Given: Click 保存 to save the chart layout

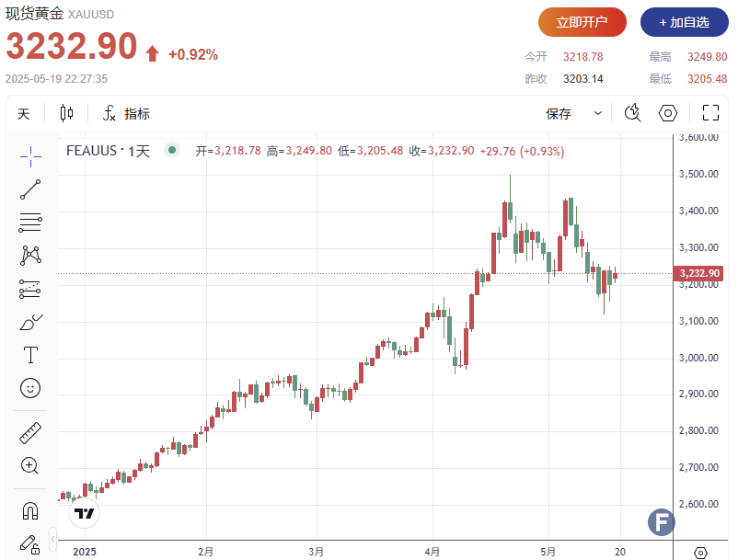Looking at the screenshot, I should coord(559,114).
